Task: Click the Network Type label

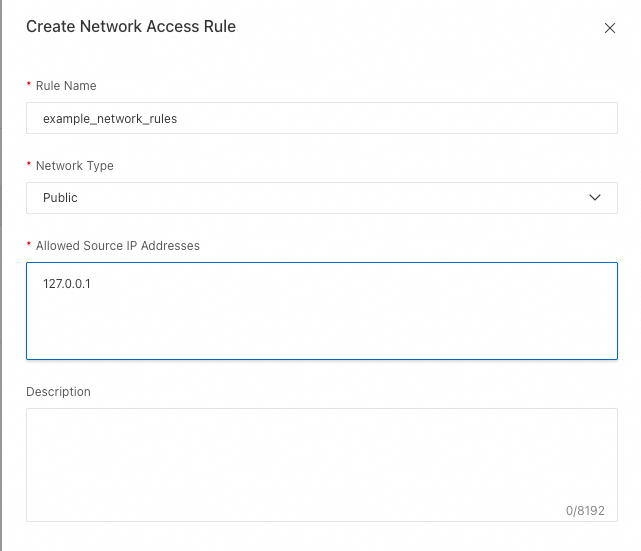Action: click(75, 166)
